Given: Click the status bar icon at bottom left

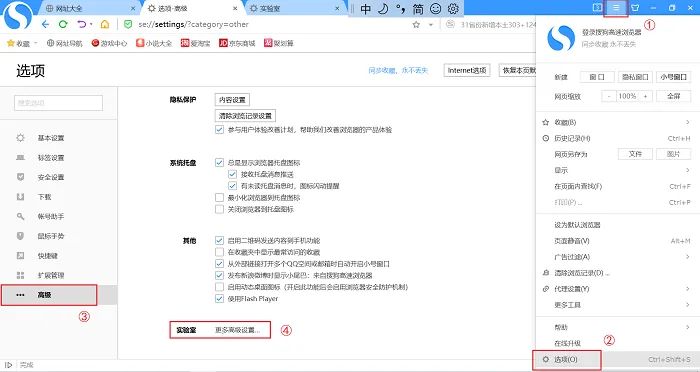Looking at the screenshot, I should [8, 365].
